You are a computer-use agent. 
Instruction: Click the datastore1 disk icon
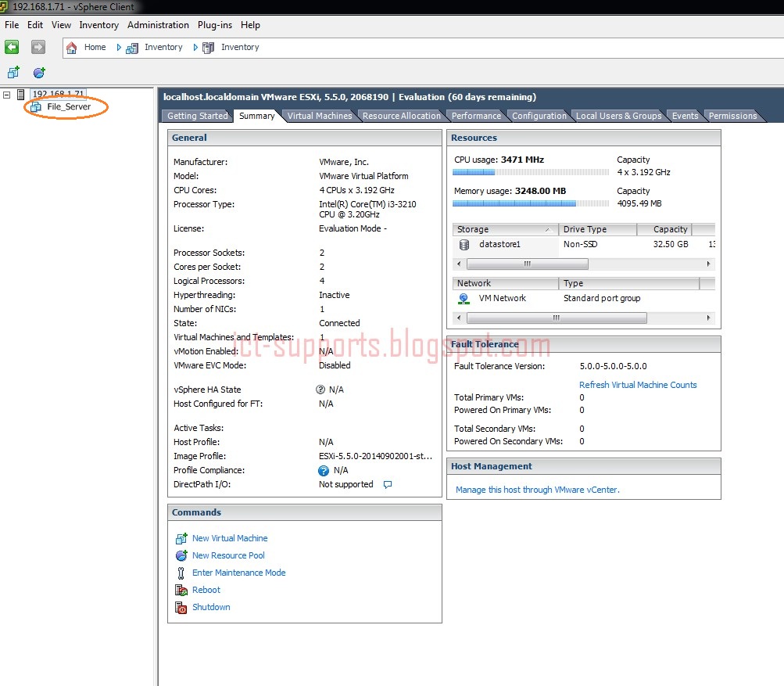(x=464, y=244)
